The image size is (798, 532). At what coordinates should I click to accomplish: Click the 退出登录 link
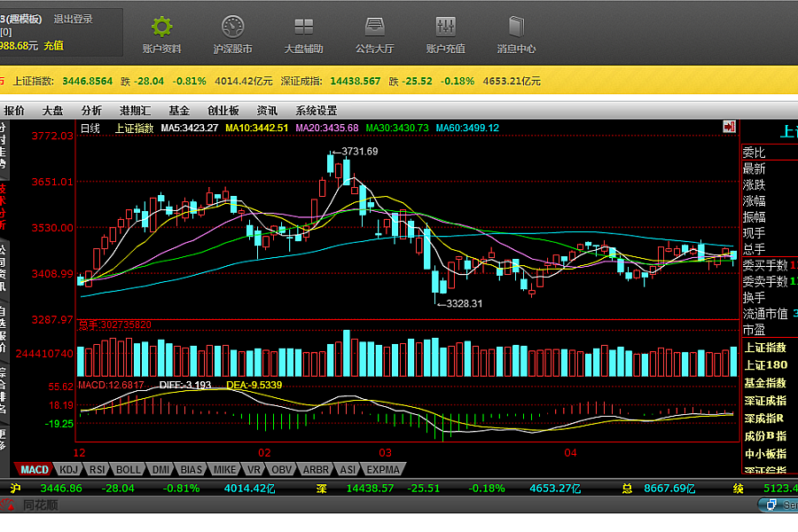click(73, 19)
